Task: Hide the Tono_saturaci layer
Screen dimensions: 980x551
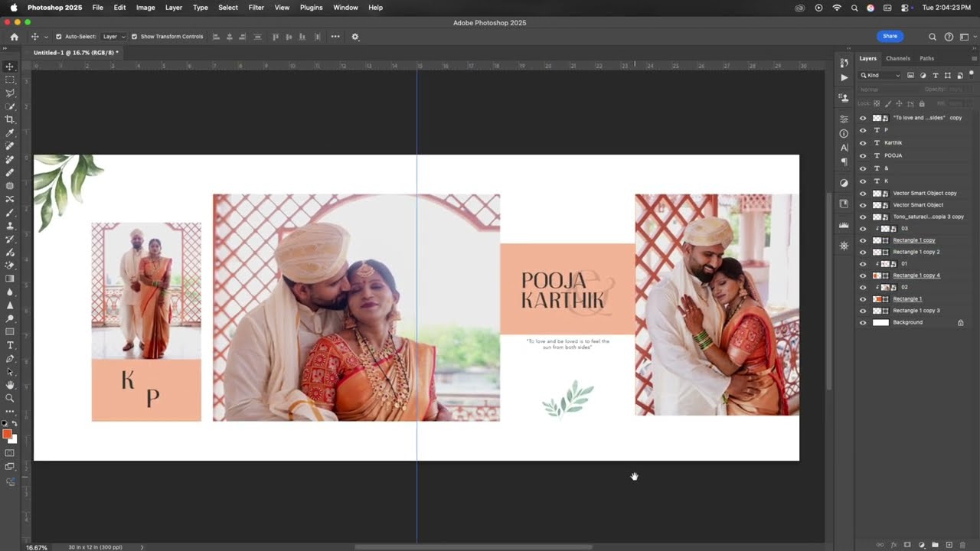Action: tap(863, 217)
